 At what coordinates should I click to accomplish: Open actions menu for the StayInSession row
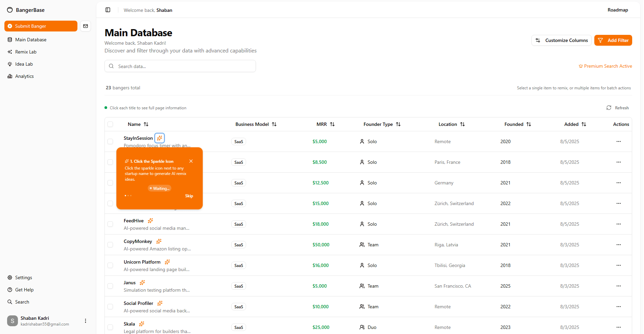[x=618, y=141]
